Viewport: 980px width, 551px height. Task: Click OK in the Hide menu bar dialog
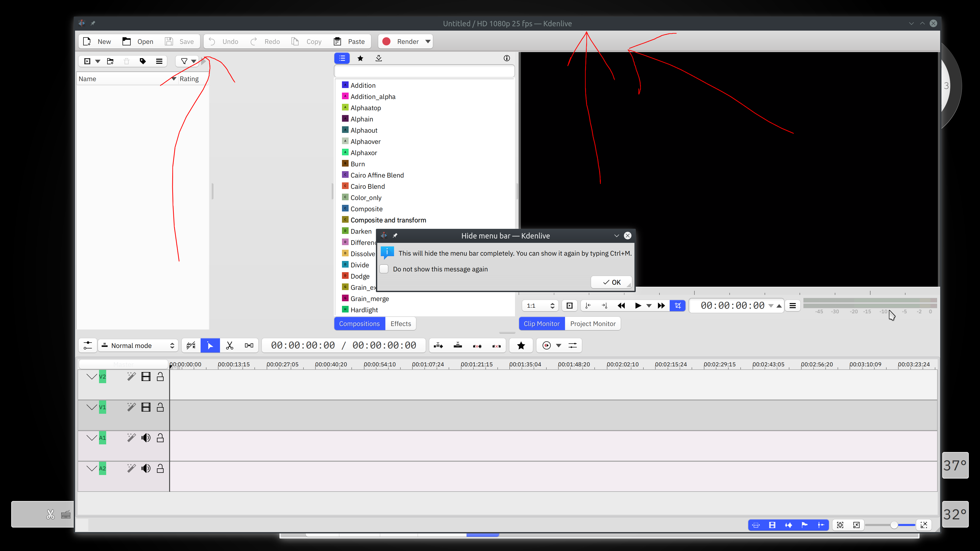coord(611,282)
